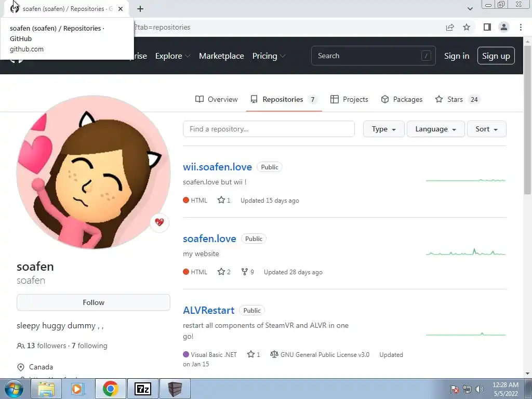Viewport: 532px width, 399px height.
Task: Click the Canada location text
Action: (x=41, y=367)
